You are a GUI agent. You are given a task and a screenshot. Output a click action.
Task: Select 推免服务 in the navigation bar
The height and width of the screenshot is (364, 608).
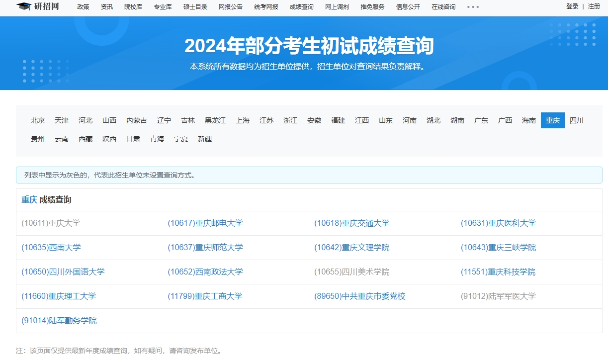372,7
